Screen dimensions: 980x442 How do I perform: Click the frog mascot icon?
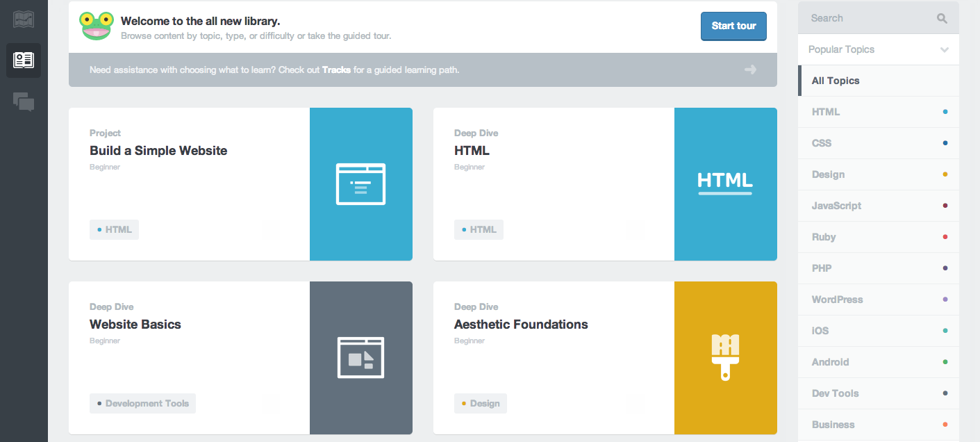coord(96,26)
